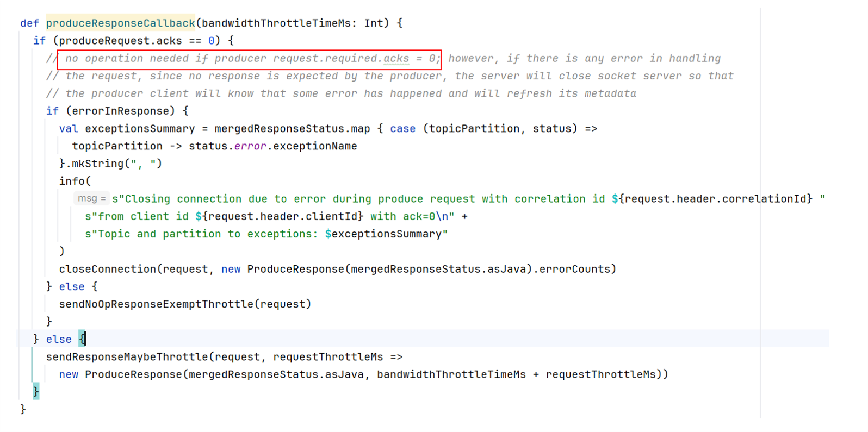868x432 pixels.
Task: Click the italic purple error property
Action: pos(250,146)
